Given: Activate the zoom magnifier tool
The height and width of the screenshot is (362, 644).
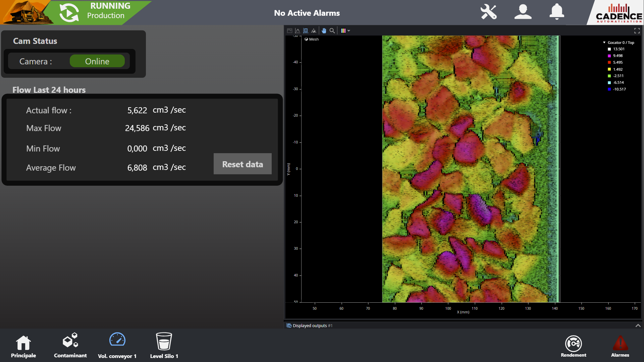Looking at the screenshot, I should [332, 31].
